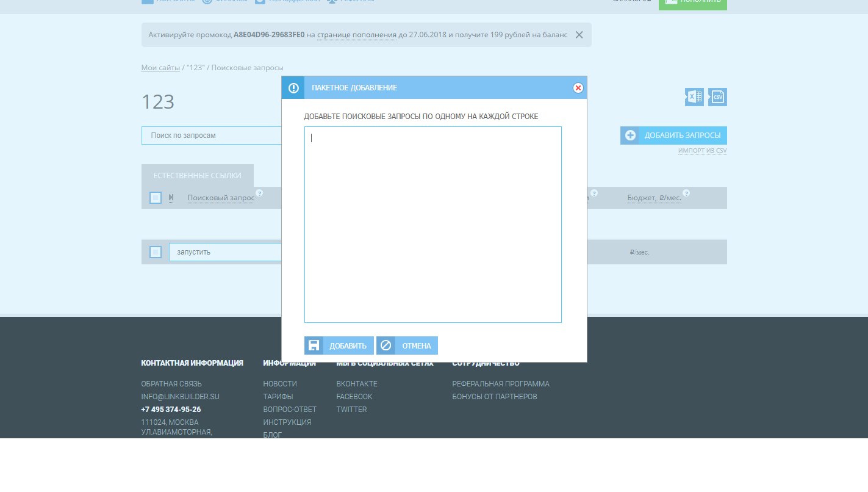The image size is (868, 492).
Task: Click the exclamation icon in the dialog header
Action: (x=293, y=88)
